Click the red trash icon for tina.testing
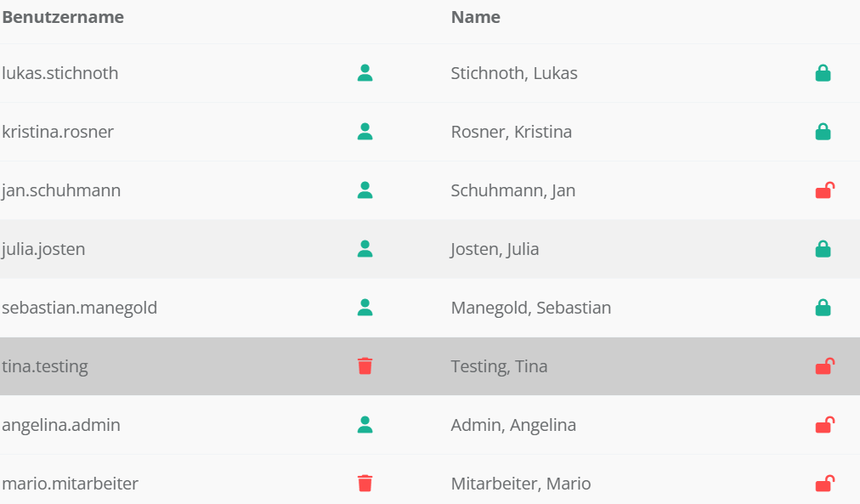 click(x=365, y=366)
